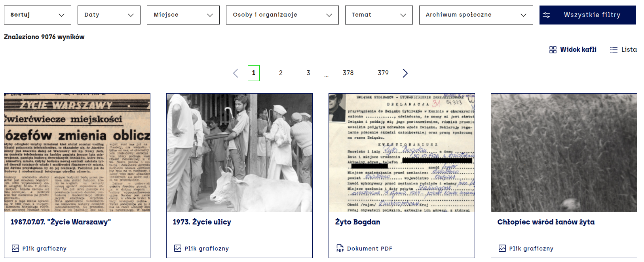Open the Żyto Bogdan document link

(357, 222)
